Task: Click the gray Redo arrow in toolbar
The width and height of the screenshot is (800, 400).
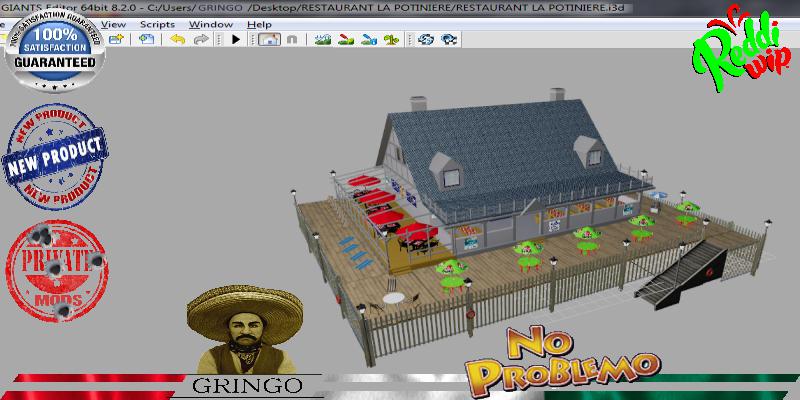Action: pyautogui.click(x=200, y=40)
